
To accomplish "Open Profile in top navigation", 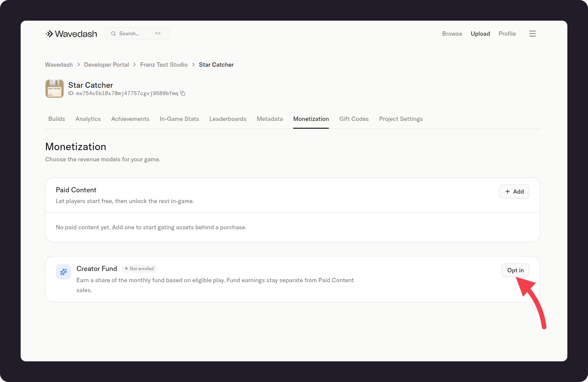I will tap(507, 34).
